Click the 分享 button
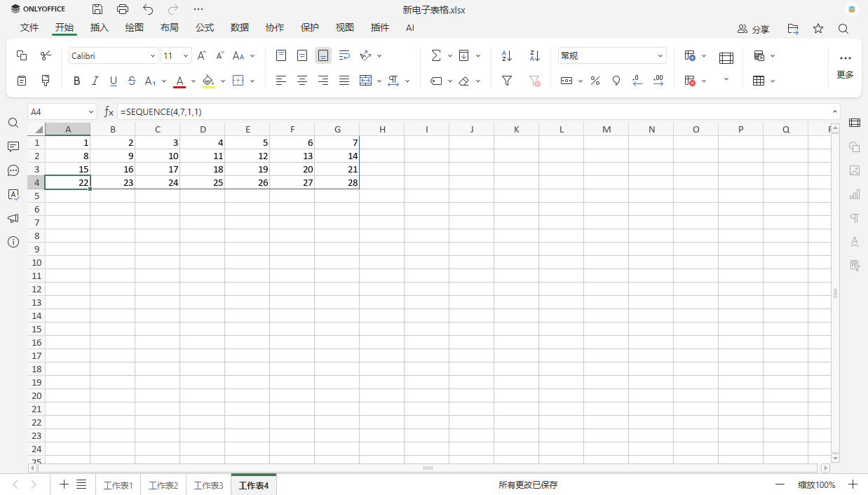 pos(753,29)
